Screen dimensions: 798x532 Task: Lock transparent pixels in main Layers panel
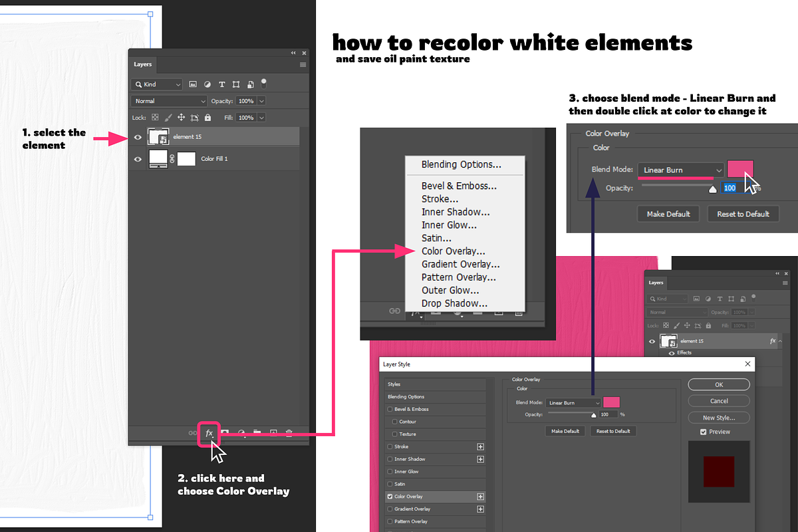click(155, 118)
